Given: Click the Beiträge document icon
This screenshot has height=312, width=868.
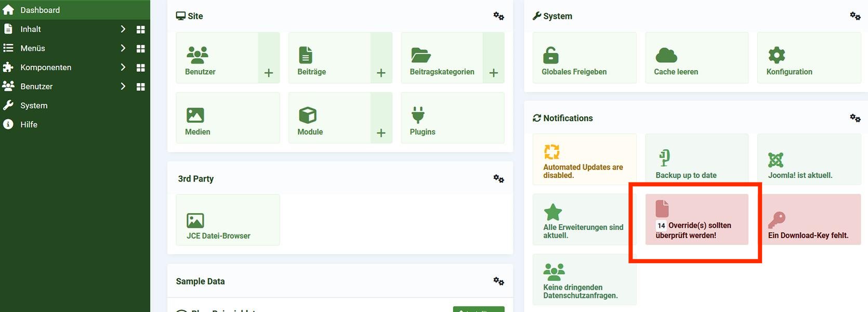Looking at the screenshot, I should [x=306, y=55].
